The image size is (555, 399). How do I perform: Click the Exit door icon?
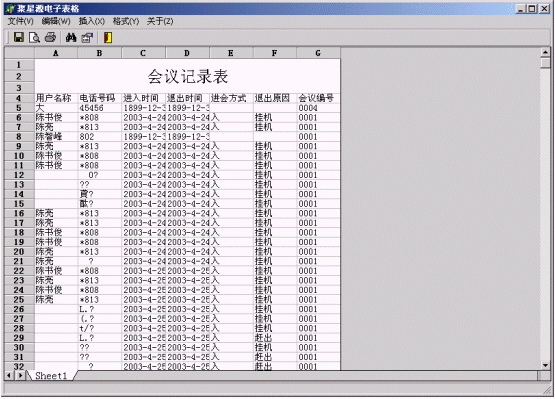coord(108,37)
